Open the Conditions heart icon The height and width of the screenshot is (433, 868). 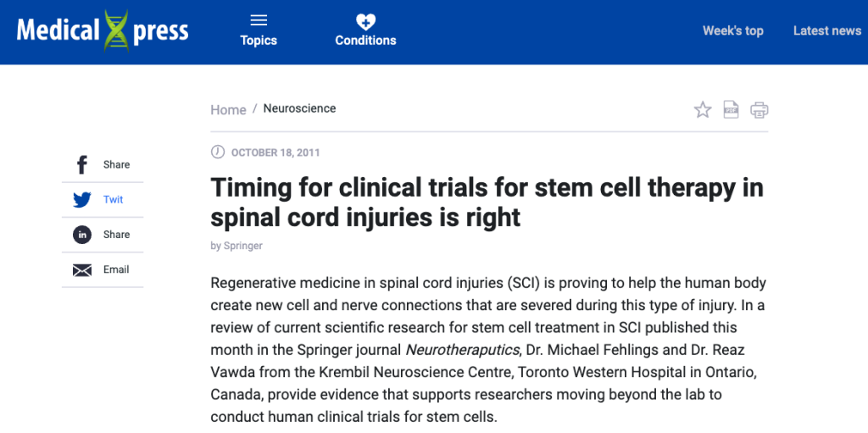[x=365, y=21]
